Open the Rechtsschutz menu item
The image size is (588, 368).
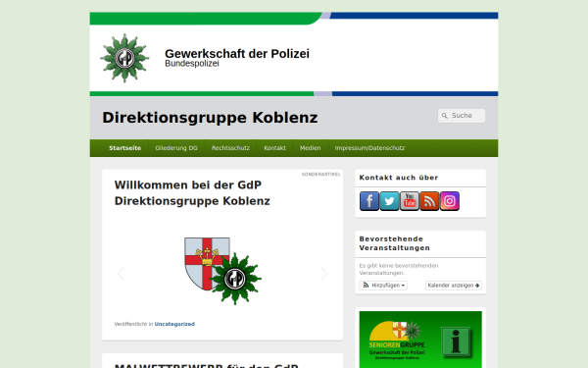pos(230,148)
